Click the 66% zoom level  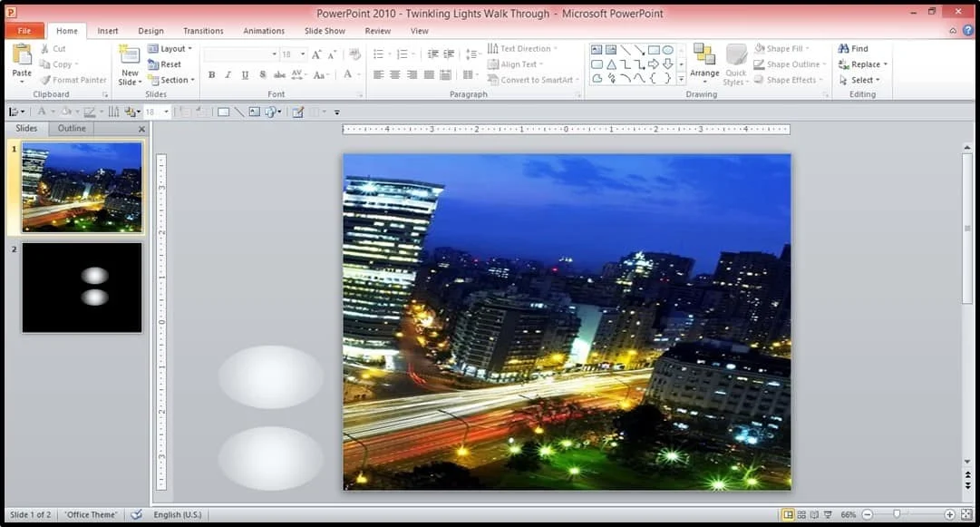849,514
